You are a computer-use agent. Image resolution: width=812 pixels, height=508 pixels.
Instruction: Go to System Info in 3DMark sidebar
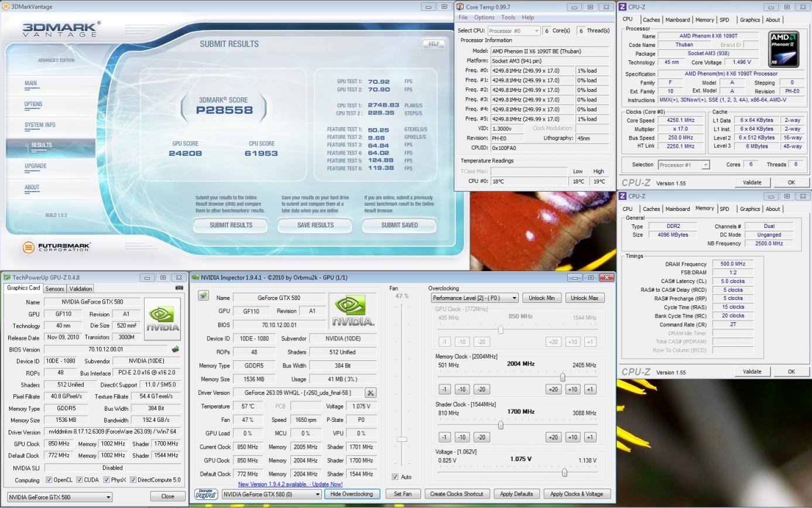[40, 125]
